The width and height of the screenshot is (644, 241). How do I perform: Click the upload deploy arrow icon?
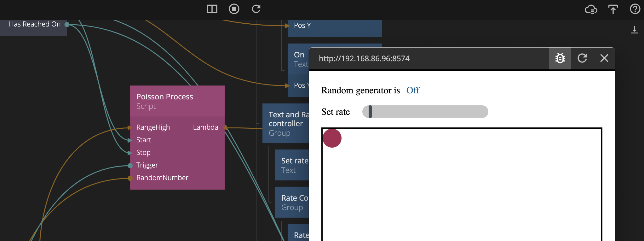pyautogui.click(x=613, y=9)
